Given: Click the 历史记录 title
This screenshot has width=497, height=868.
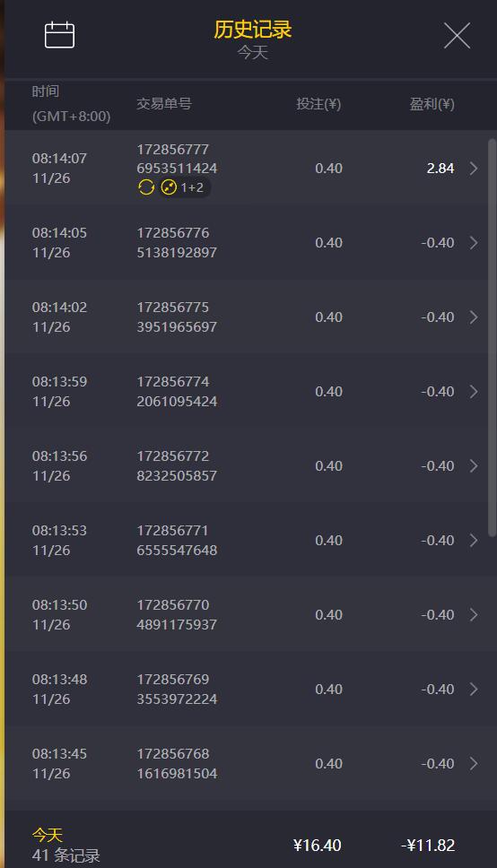Looking at the screenshot, I should click(253, 30).
